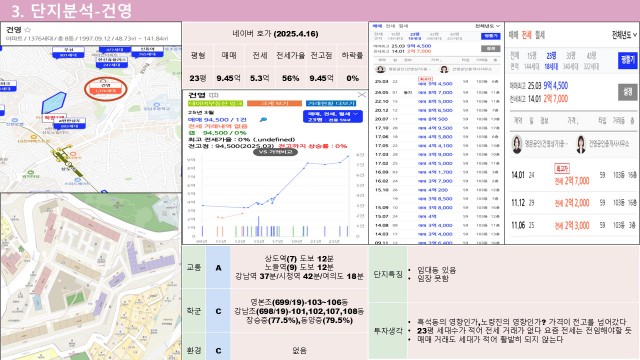Expand 전체년도 dropdown in the jeonse-list panel
The image size is (640, 360).
pos(624,35)
